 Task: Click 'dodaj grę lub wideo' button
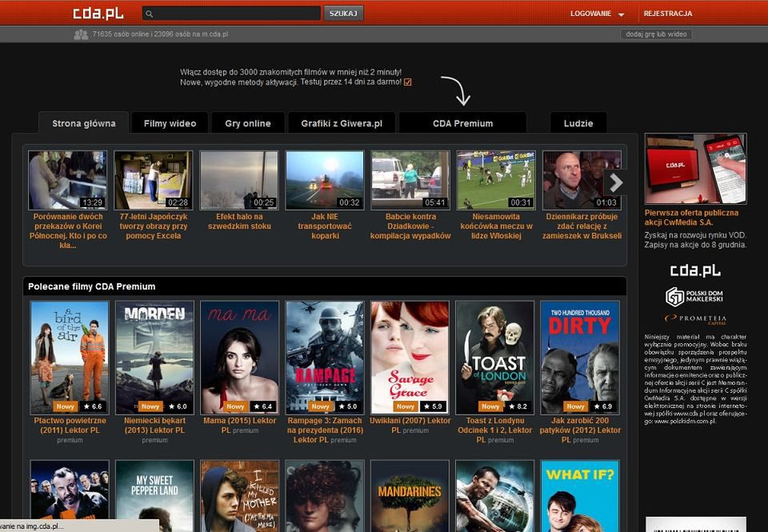pos(656,34)
